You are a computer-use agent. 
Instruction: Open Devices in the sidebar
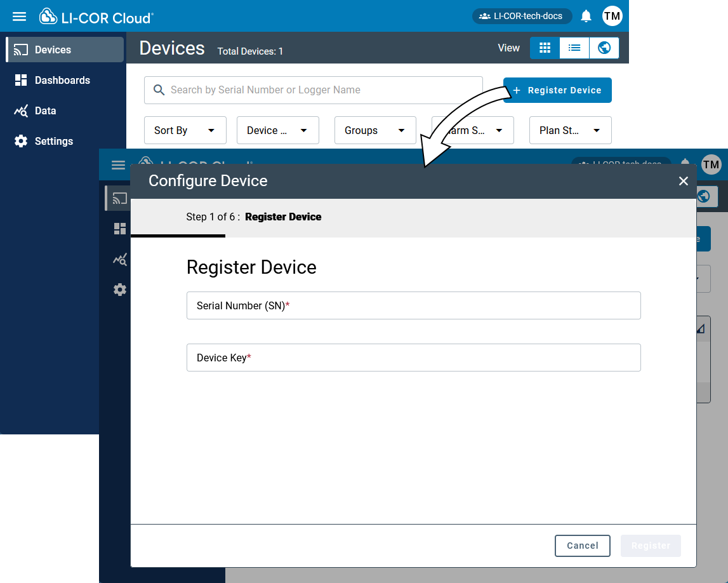tap(65, 50)
